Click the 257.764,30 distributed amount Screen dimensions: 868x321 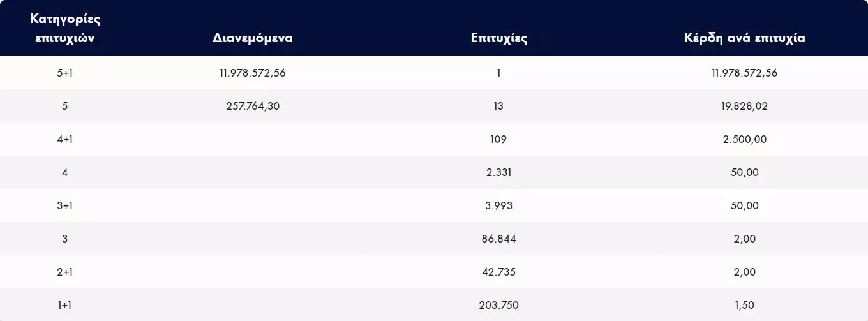tap(253, 106)
